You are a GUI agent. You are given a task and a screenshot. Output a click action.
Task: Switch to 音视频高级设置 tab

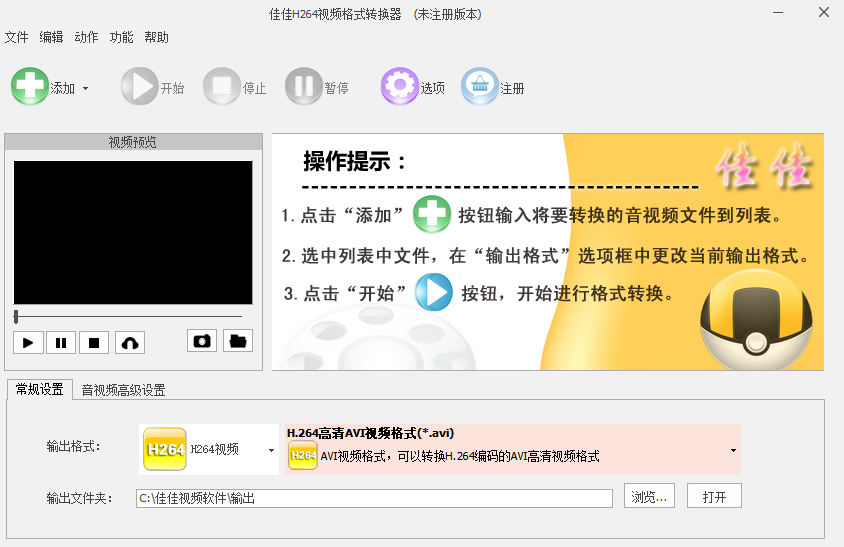[123, 390]
